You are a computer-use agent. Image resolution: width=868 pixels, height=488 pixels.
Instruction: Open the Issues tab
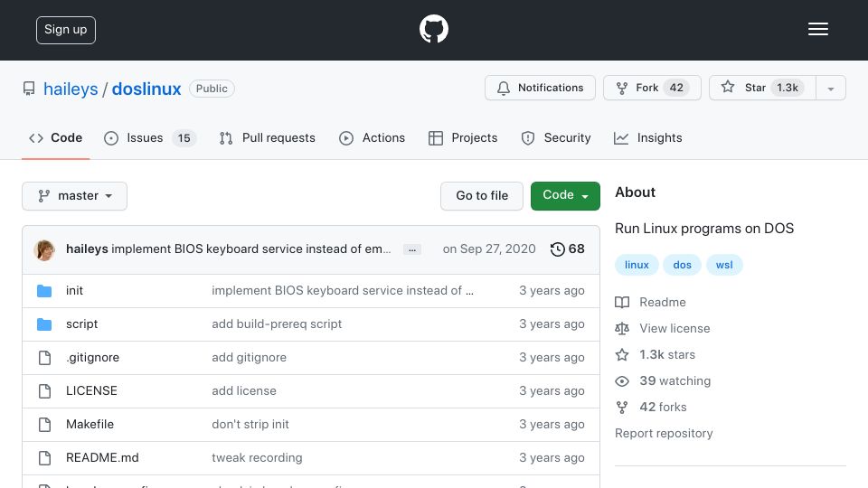point(149,137)
